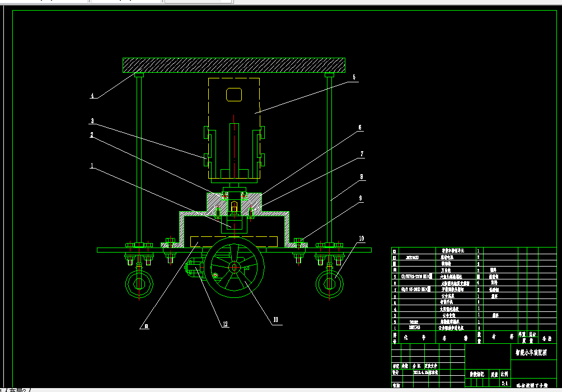This screenshot has height=392, width=562.
Task: Click the title text 智能小车装配图
Action: tap(531, 353)
